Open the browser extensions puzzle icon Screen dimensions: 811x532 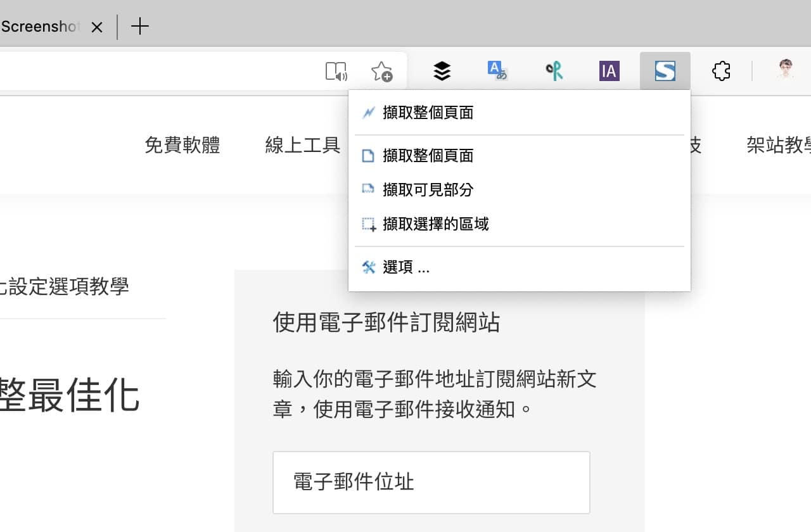click(x=721, y=71)
